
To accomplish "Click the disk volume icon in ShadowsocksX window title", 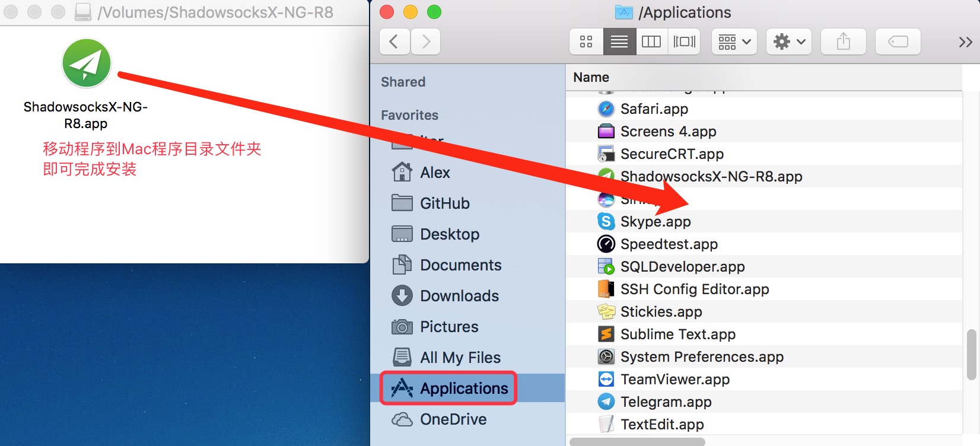I will coord(83,12).
